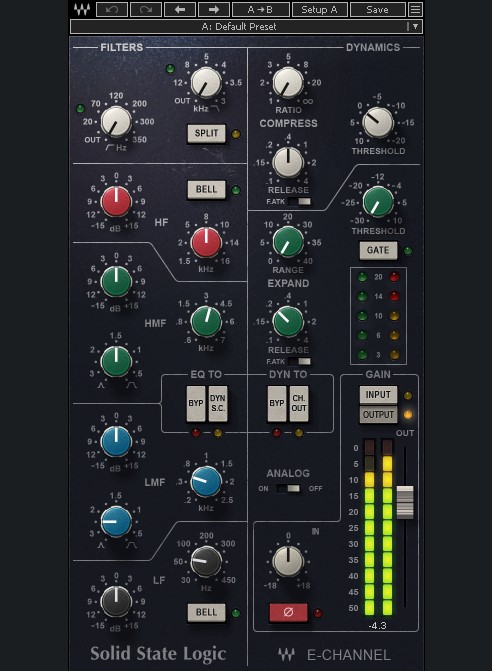Toggle the GATE button

click(x=378, y=250)
